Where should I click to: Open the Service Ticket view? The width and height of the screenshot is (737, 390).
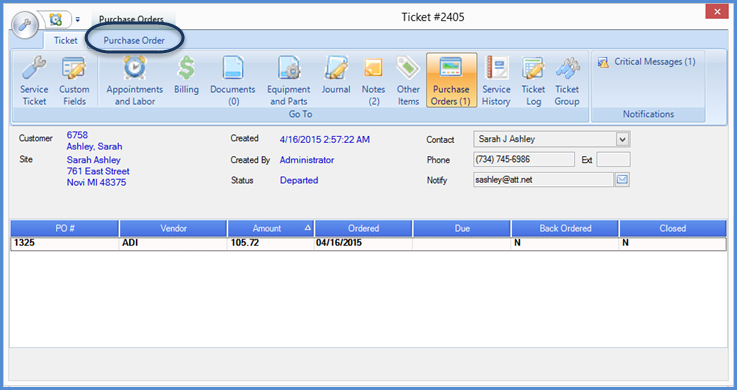pyautogui.click(x=34, y=81)
